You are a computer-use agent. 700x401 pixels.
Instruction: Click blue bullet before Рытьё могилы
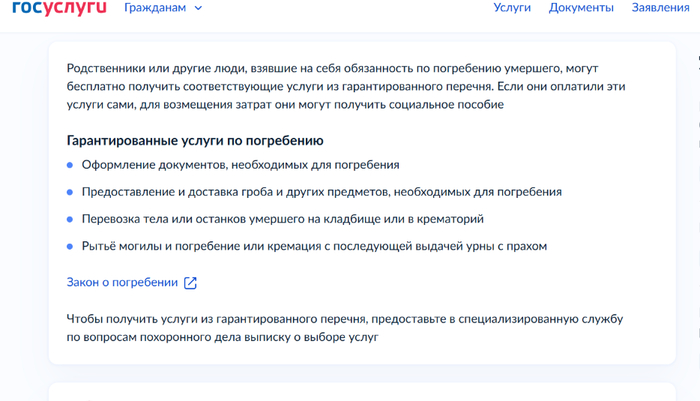tap(70, 246)
